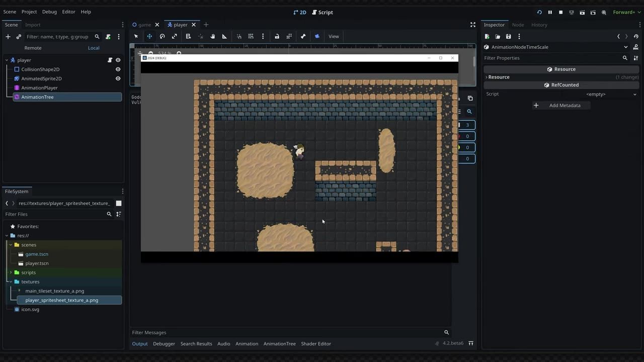
Task: Run the current scene with the clapperboard icon
Action: tap(582, 12)
